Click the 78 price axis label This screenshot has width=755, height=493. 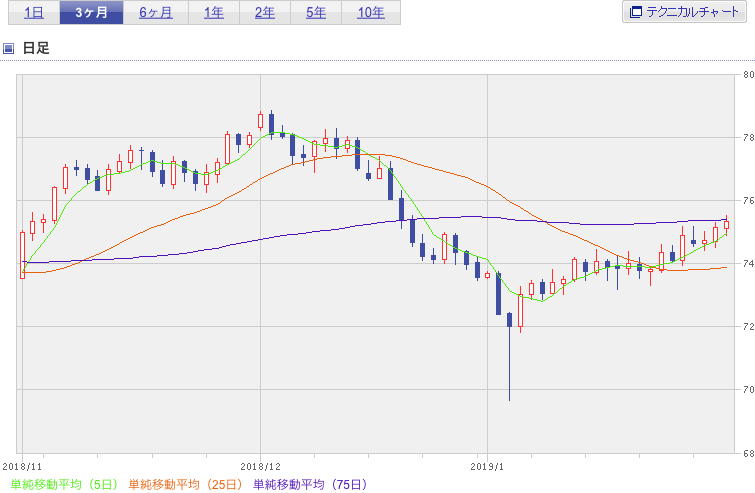pyautogui.click(x=749, y=138)
